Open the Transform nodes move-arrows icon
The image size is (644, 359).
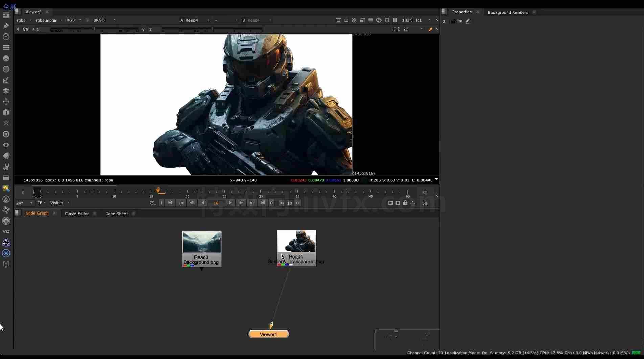point(6,102)
